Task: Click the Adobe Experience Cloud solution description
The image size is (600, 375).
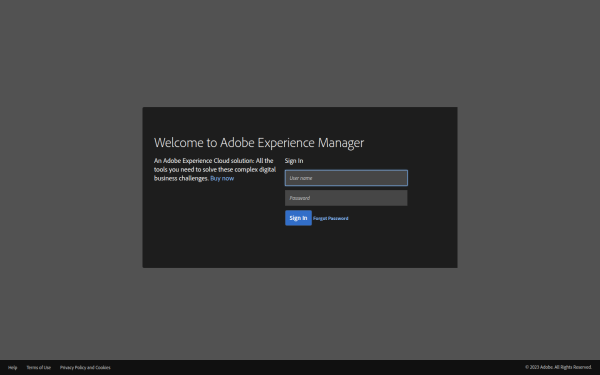Action: pos(215,170)
